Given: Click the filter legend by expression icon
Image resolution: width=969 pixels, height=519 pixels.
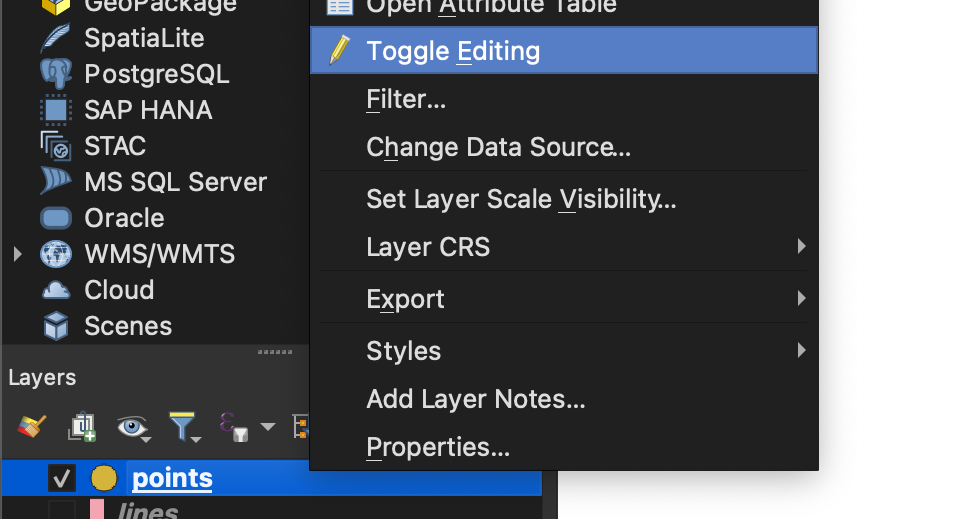Looking at the screenshot, I should pyautogui.click(x=234, y=427).
